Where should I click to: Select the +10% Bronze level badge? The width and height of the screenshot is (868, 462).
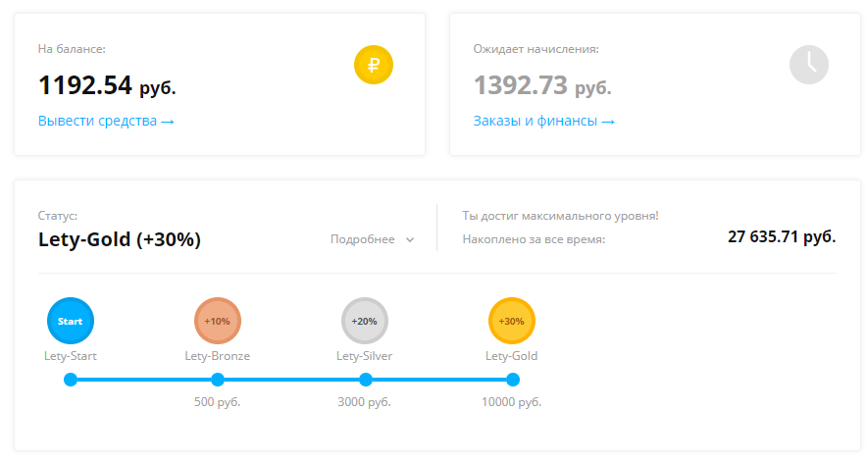(218, 321)
